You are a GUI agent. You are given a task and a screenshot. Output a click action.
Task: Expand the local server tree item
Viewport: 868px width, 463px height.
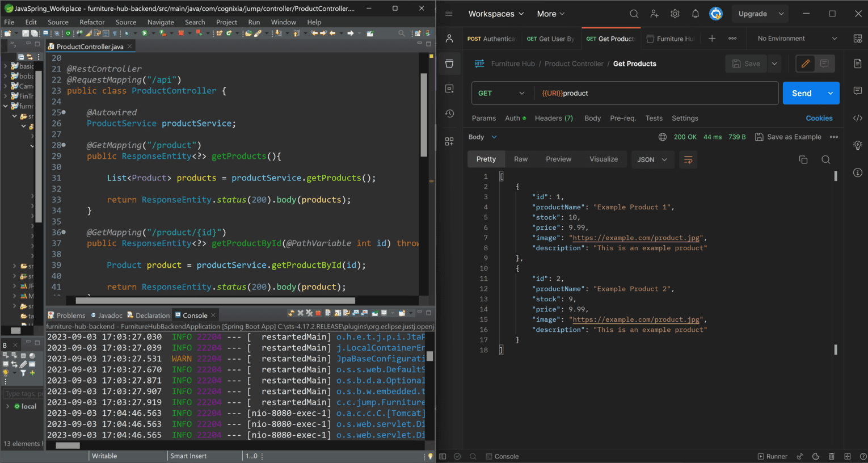(7, 406)
